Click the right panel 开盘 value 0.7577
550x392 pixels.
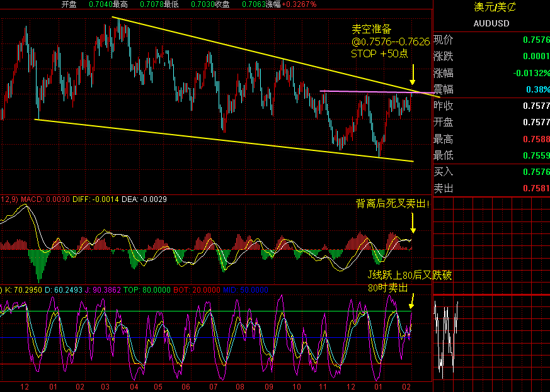(x=536, y=122)
